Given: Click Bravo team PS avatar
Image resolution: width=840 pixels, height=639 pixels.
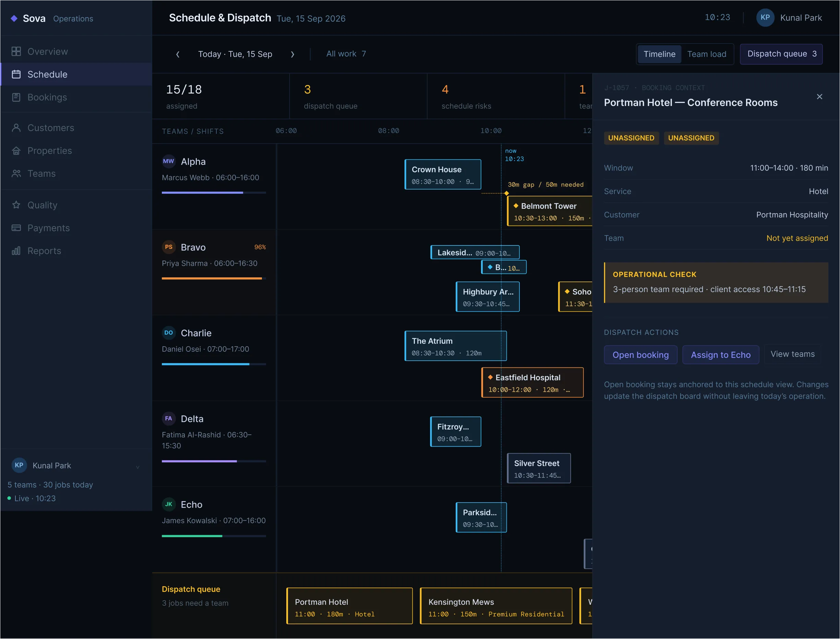Looking at the screenshot, I should [169, 247].
